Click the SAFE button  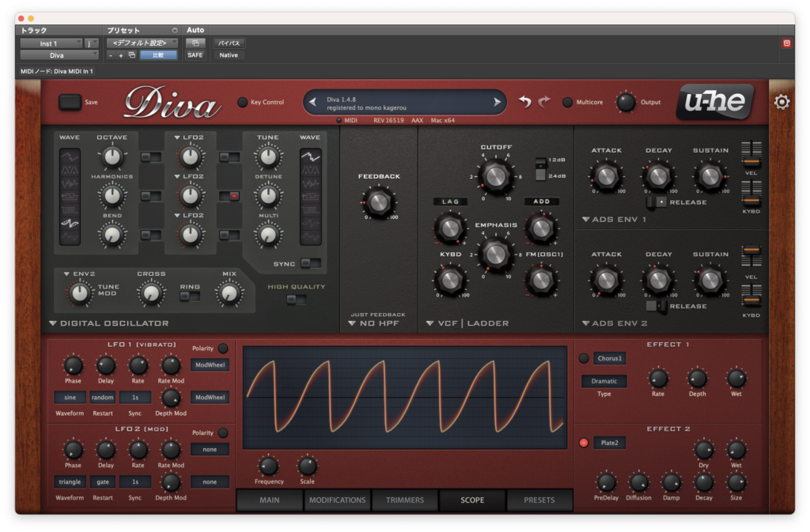[x=195, y=55]
